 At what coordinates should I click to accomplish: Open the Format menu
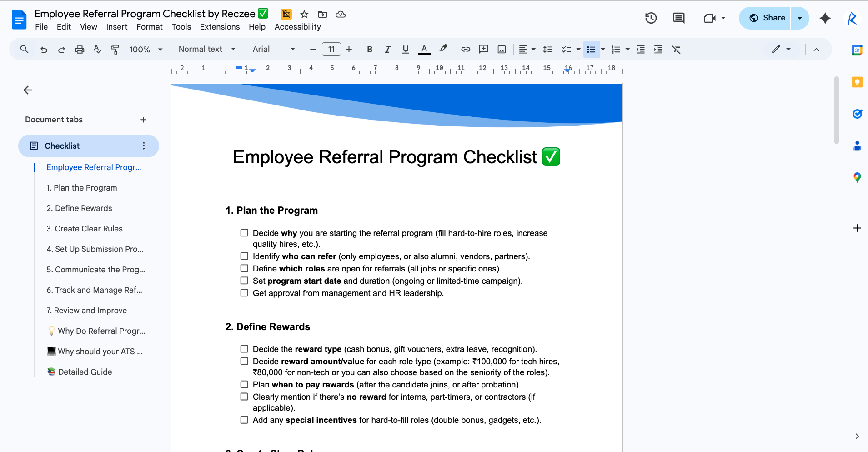pos(150,27)
